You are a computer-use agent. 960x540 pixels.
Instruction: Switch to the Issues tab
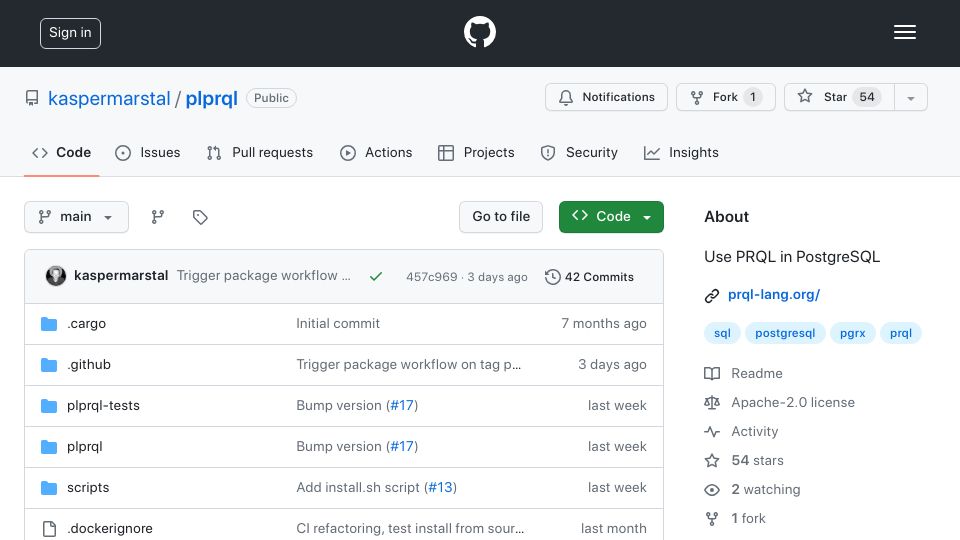pos(148,152)
